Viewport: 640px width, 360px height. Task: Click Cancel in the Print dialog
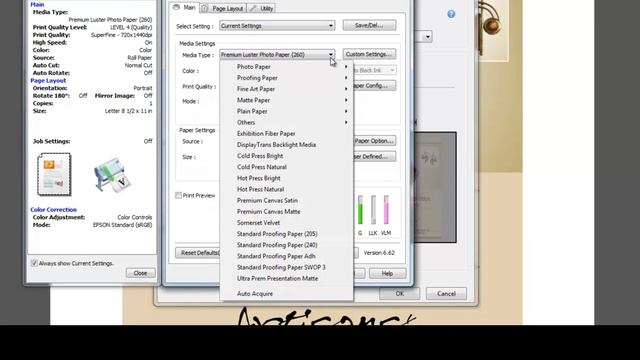coord(446,293)
